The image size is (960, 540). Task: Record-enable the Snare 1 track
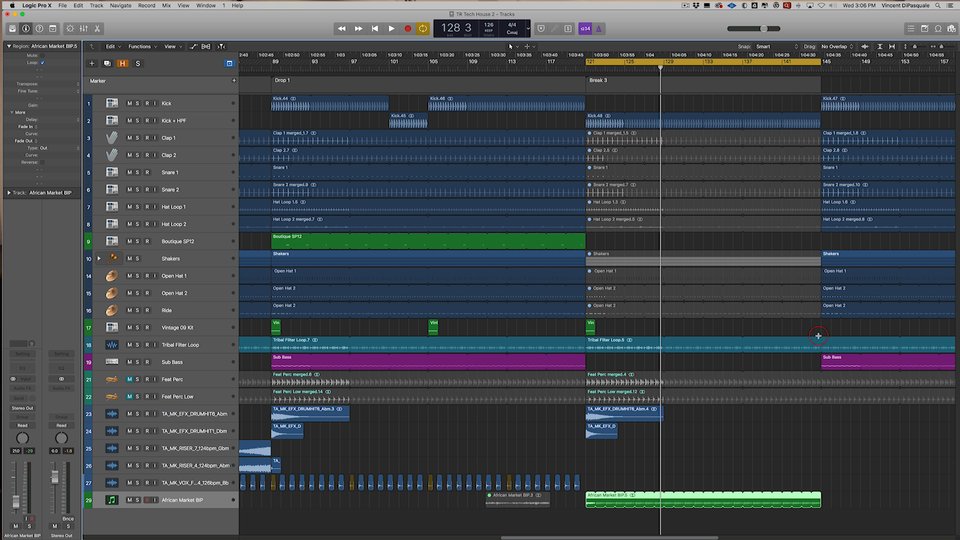pos(147,173)
